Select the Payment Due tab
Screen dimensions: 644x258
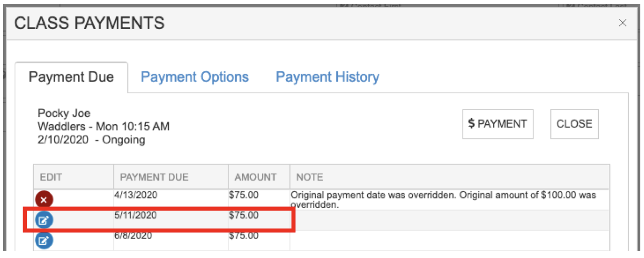click(x=71, y=77)
